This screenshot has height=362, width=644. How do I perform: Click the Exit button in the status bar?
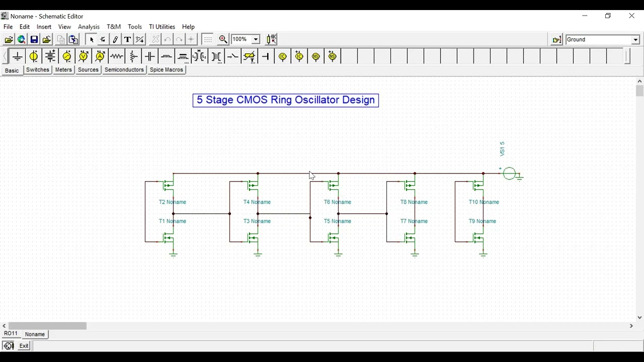click(x=24, y=346)
